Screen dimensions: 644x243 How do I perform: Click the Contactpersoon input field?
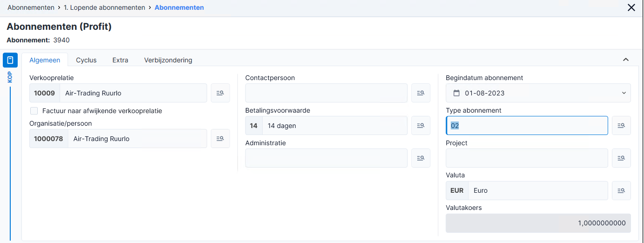click(x=326, y=93)
